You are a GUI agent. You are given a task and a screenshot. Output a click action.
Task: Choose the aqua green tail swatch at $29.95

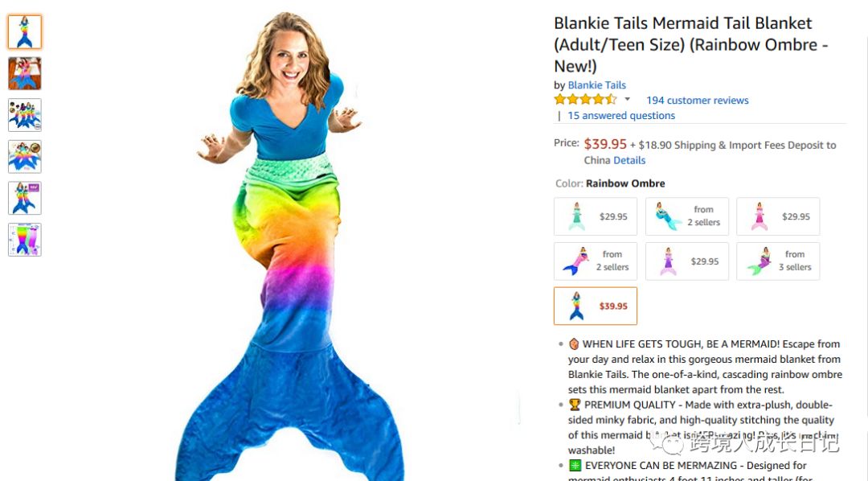point(595,216)
